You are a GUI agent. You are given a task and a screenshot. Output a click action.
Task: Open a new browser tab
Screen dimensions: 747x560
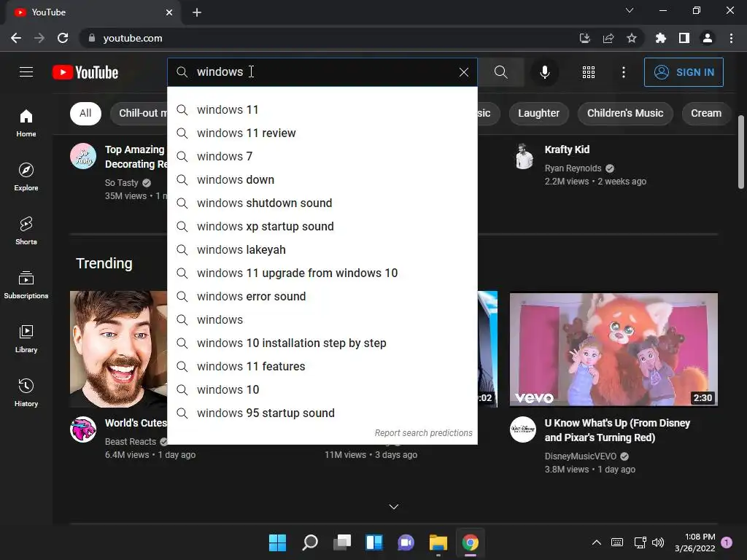(197, 12)
